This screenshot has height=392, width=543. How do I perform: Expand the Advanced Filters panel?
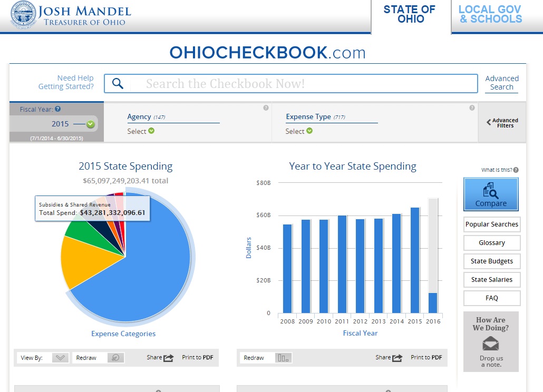pos(502,123)
